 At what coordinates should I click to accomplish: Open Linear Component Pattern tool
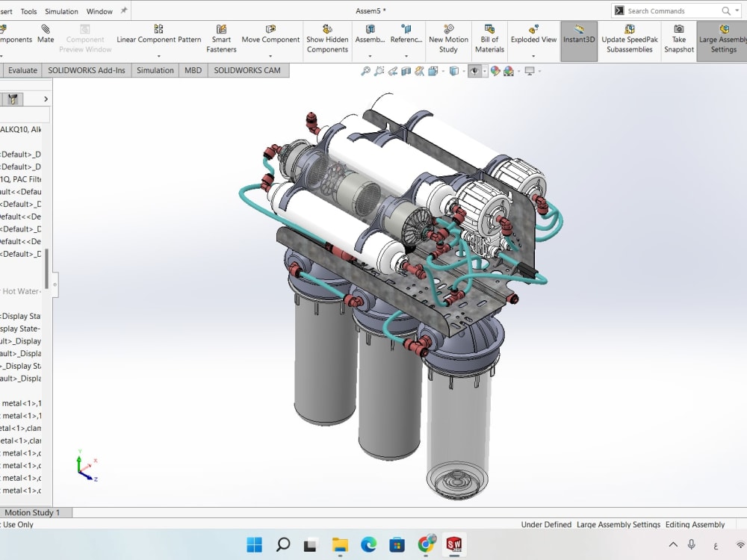point(158,34)
